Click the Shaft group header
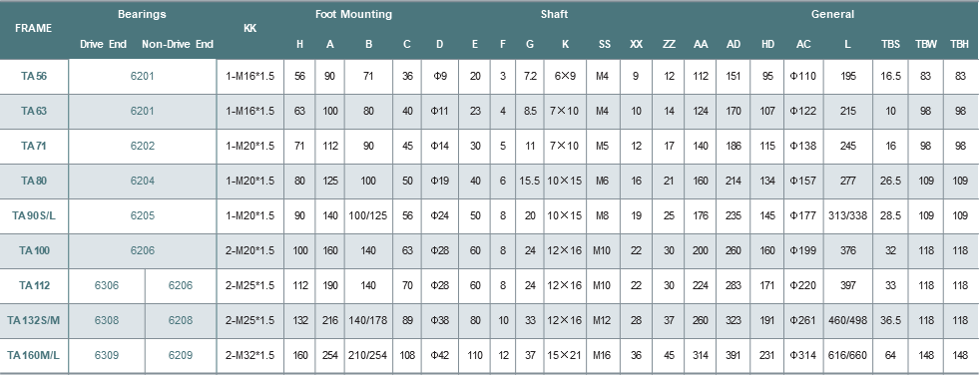The width and height of the screenshot is (980, 375). tap(554, 14)
